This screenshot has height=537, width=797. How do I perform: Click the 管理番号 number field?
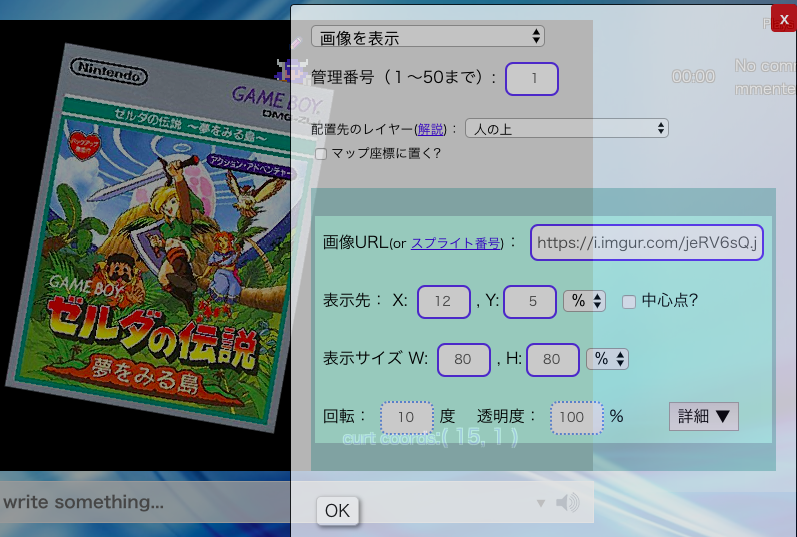click(532, 78)
